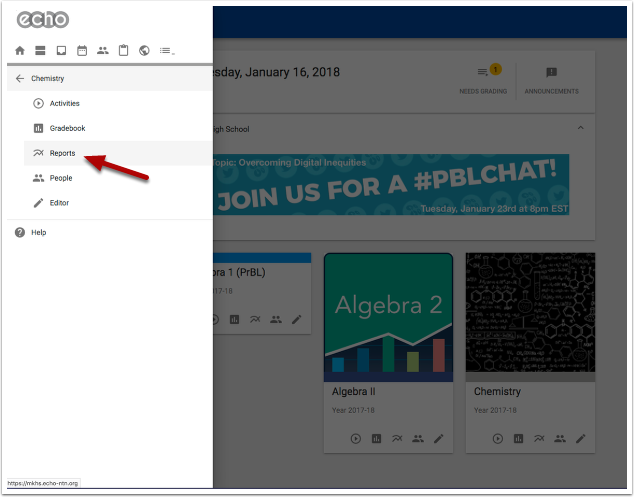Open the Needs Grading notifications
This screenshot has width=634, height=497.
point(482,79)
